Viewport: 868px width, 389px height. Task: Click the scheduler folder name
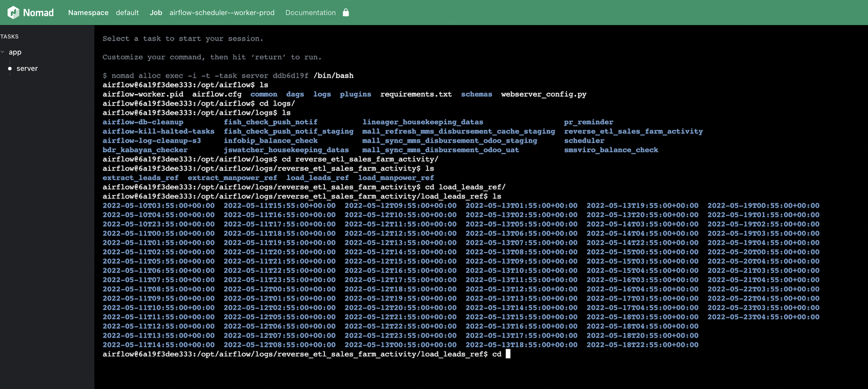[x=584, y=141]
